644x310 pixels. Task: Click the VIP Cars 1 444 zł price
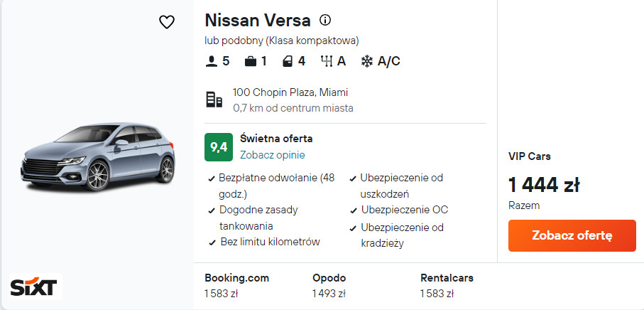[544, 185]
